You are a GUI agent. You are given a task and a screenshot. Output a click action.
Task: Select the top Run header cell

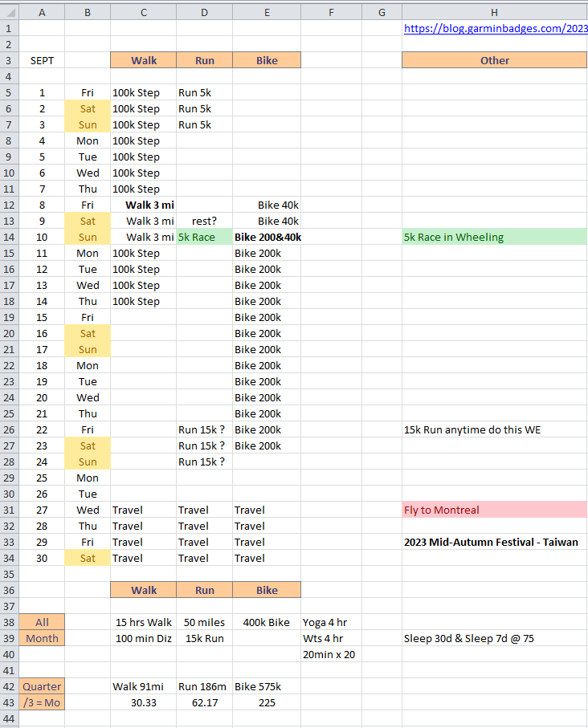pos(205,60)
